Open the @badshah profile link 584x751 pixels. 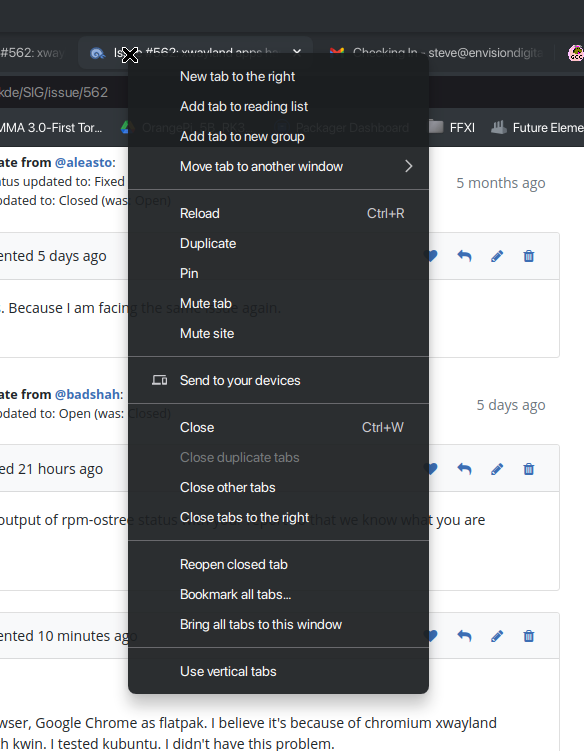(x=89, y=394)
